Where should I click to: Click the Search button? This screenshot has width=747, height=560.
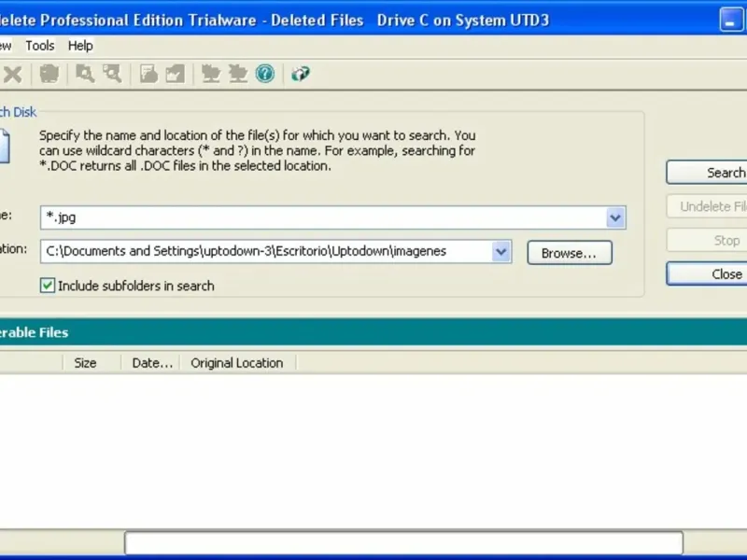pos(707,173)
